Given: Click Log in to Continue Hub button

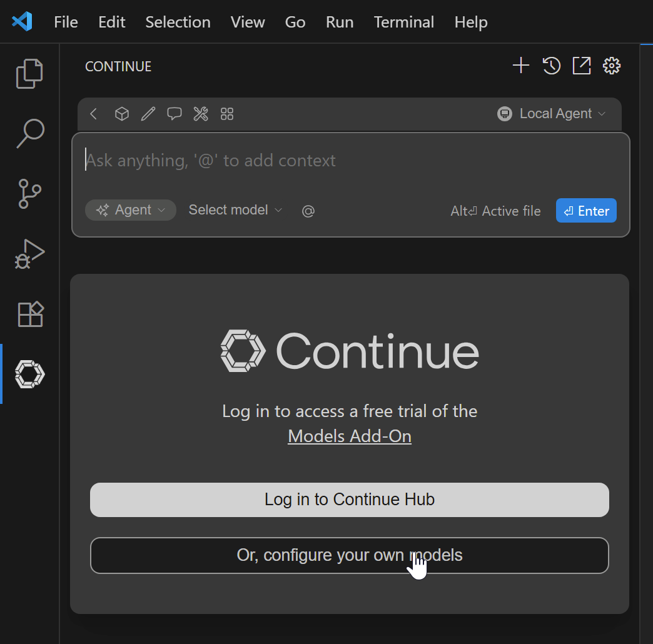Looking at the screenshot, I should [x=349, y=500].
